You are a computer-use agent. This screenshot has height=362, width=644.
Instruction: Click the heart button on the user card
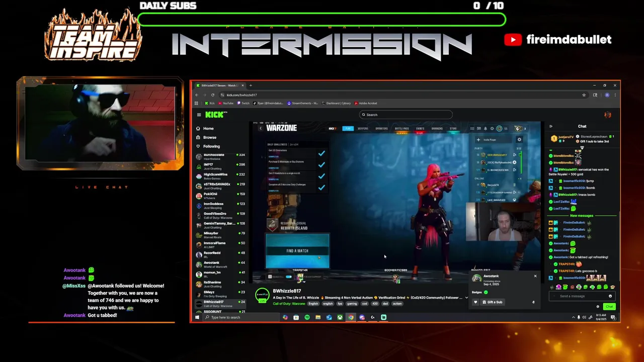pos(475,302)
